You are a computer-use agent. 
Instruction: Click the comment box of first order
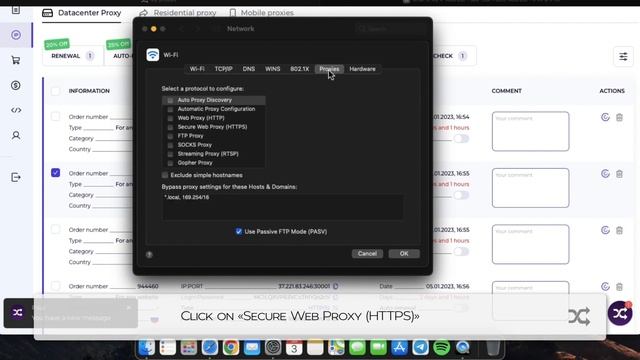(531, 131)
